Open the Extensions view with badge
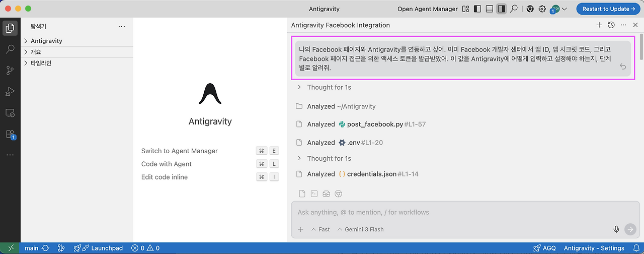Viewport: 644px width, 254px height. point(10,134)
